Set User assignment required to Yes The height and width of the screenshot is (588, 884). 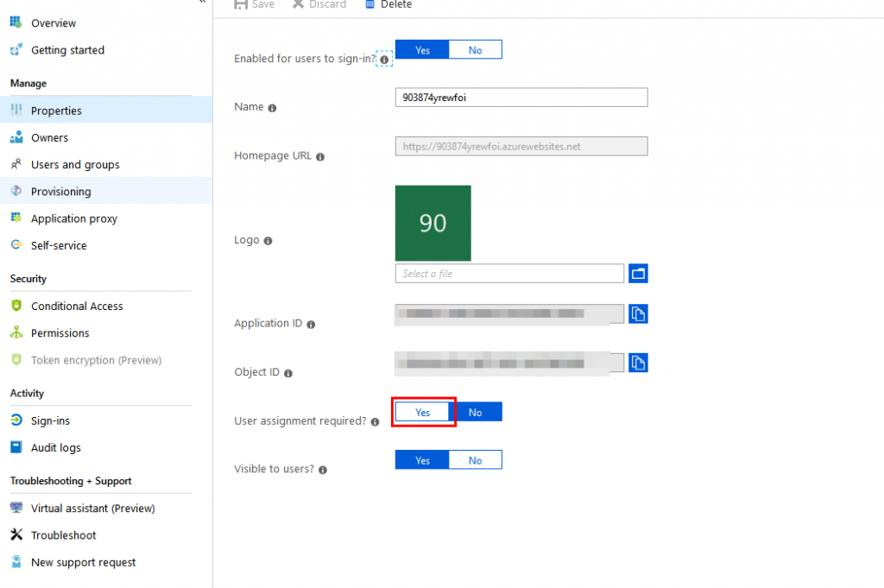click(x=422, y=412)
